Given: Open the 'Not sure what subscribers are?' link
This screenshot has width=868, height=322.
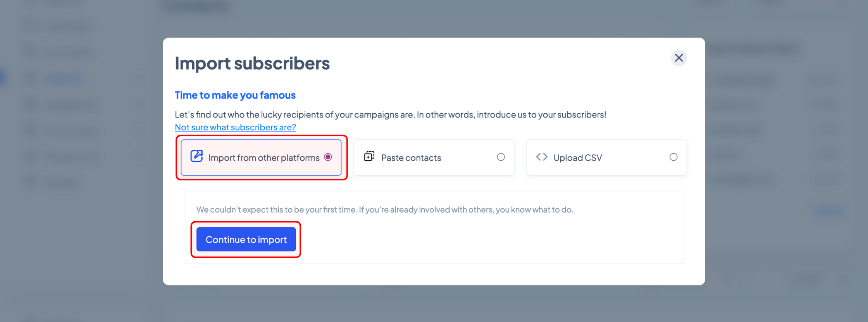Looking at the screenshot, I should tap(235, 127).
